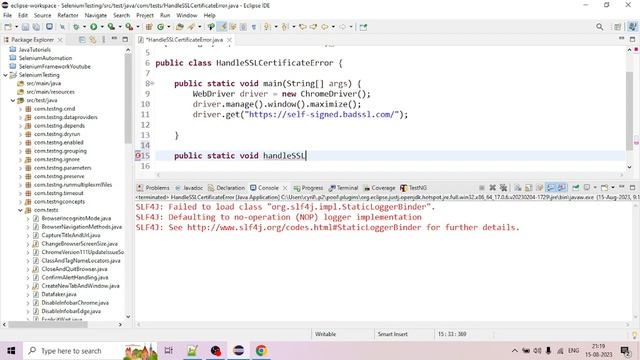Run the program with green Run button
This screenshot has width=640, height=360.
pyautogui.click(x=93, y=27)
